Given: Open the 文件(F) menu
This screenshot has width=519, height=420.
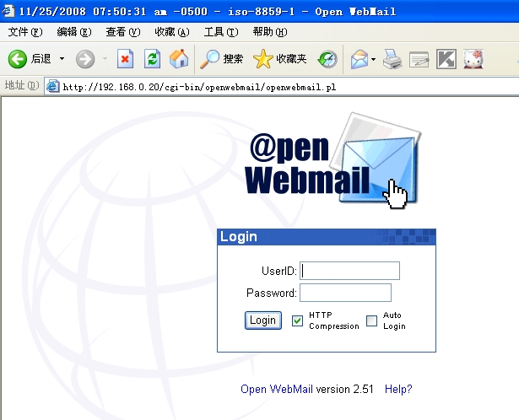Looking at the screenshot, I should [25, 32].
